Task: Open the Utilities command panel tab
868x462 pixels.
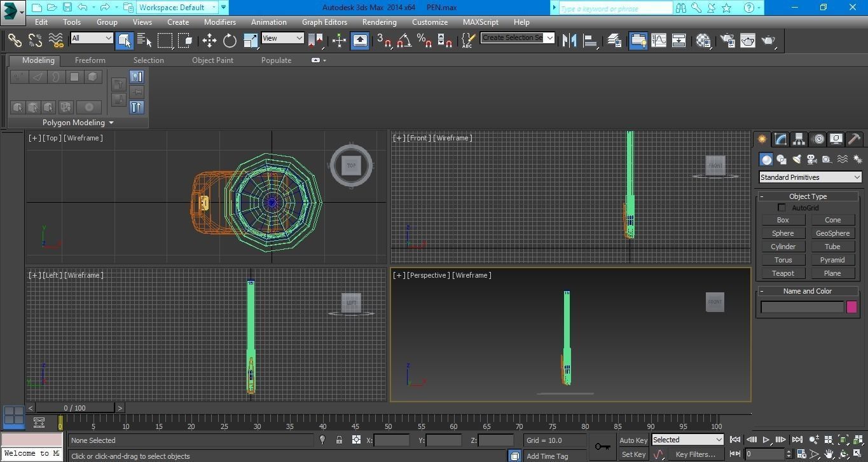Action: (x=854, y=139)
